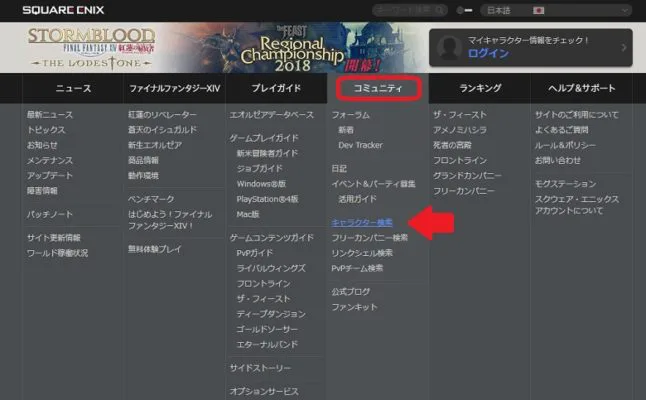Open サイト更新情報 link
The width and height of the screenshot is (646, 400).
pyautogui.click(x=54, y=238)
